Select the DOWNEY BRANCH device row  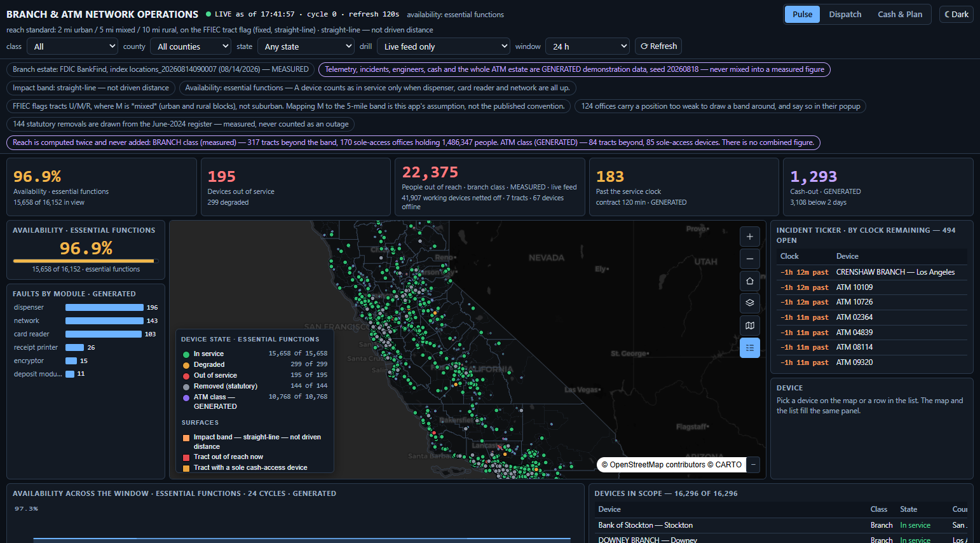781,539
